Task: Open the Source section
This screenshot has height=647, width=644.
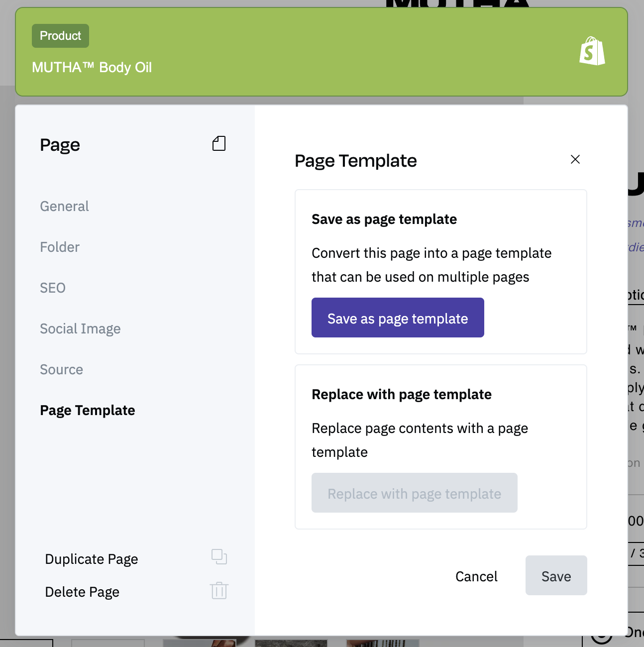Action: tap(61, 369)
